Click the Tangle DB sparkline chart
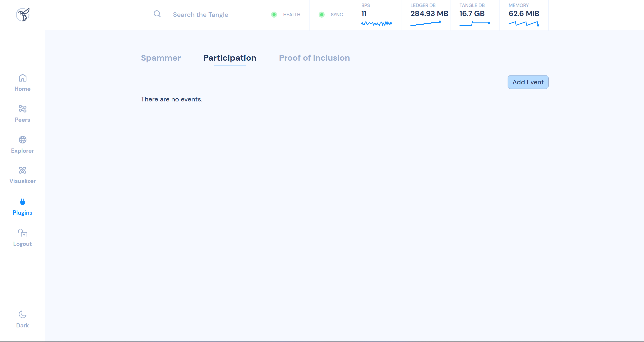 [x=475, y=23]
